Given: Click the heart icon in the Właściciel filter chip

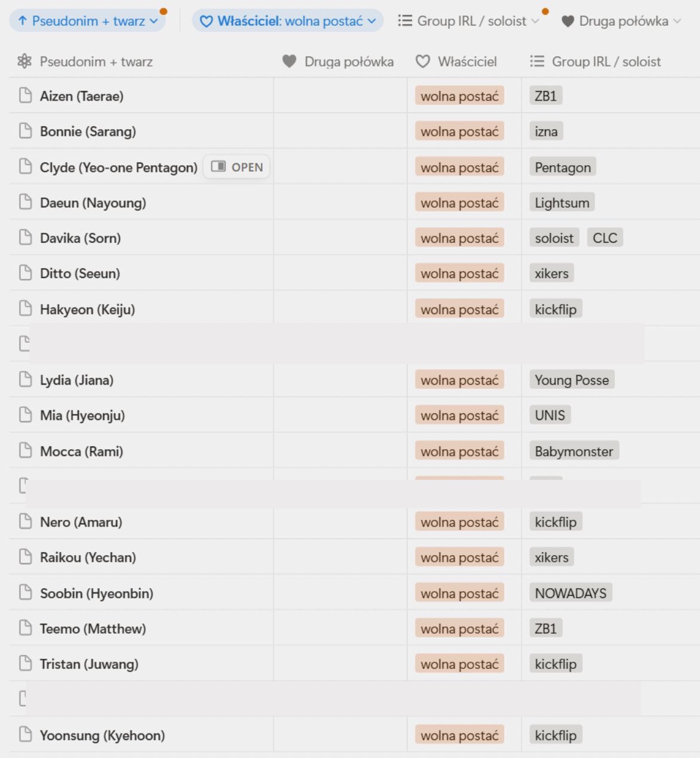Looking at the screenshot, I should click(x=206, y=22).
